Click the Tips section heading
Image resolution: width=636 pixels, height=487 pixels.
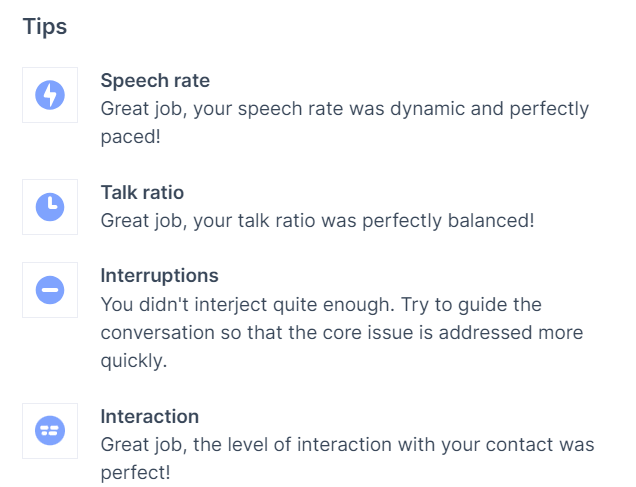click(45, 27)
